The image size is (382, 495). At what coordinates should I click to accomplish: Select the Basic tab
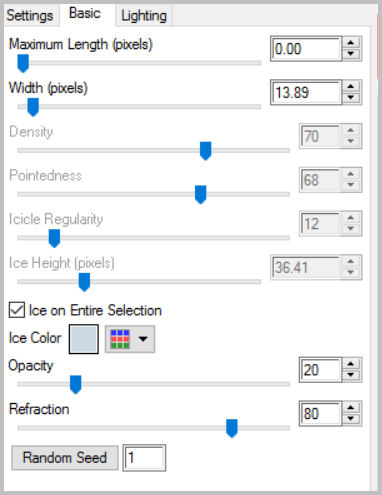tap(85, 14)
